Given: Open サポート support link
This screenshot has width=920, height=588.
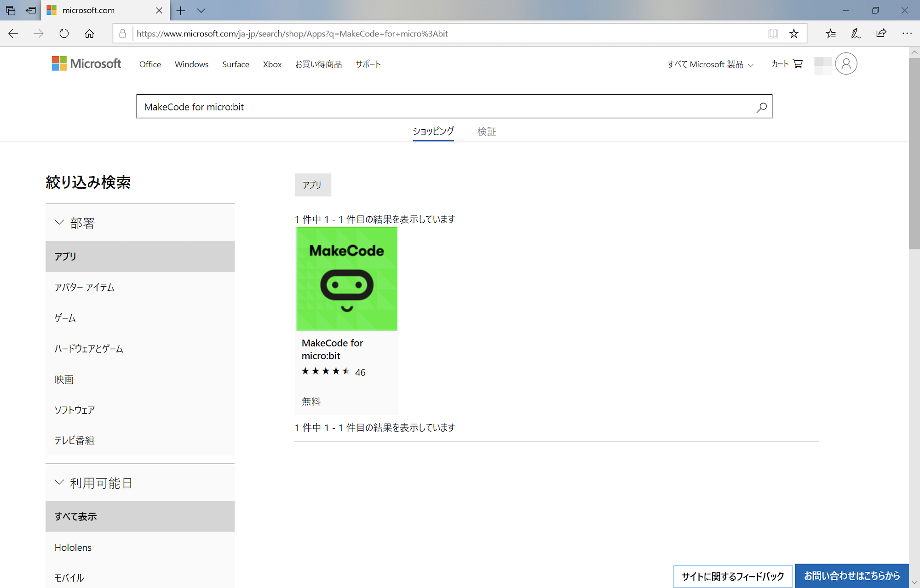Looking at the screenshot, I should 368,64.
